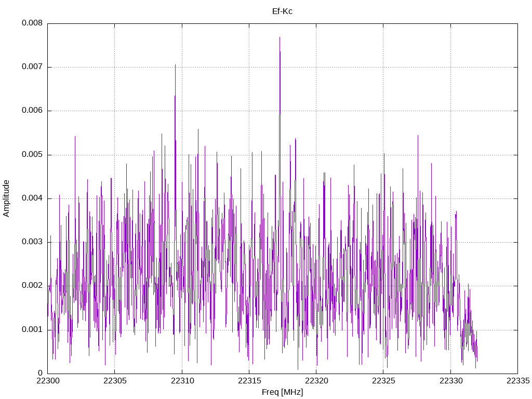Viewport: 532px width, 399px height.
Task: Click the y-axis tick label 0.003
Action: [x=32, y=242]
